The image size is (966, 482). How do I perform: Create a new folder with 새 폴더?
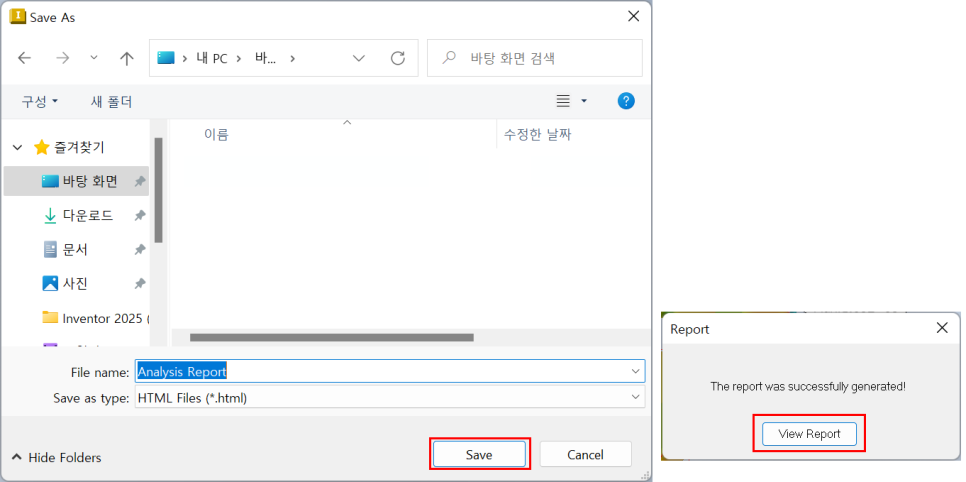tap(112, 101)
